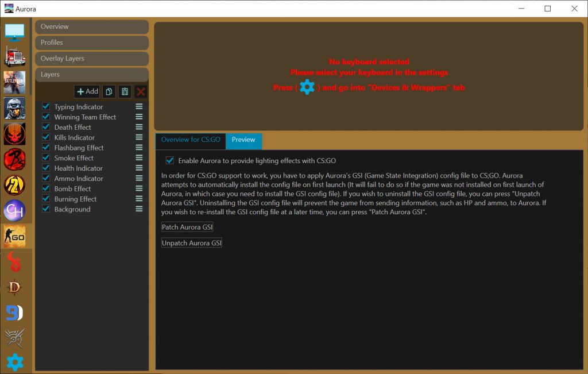Select the red truck game profile
The image size is (588, 374).
14,56
